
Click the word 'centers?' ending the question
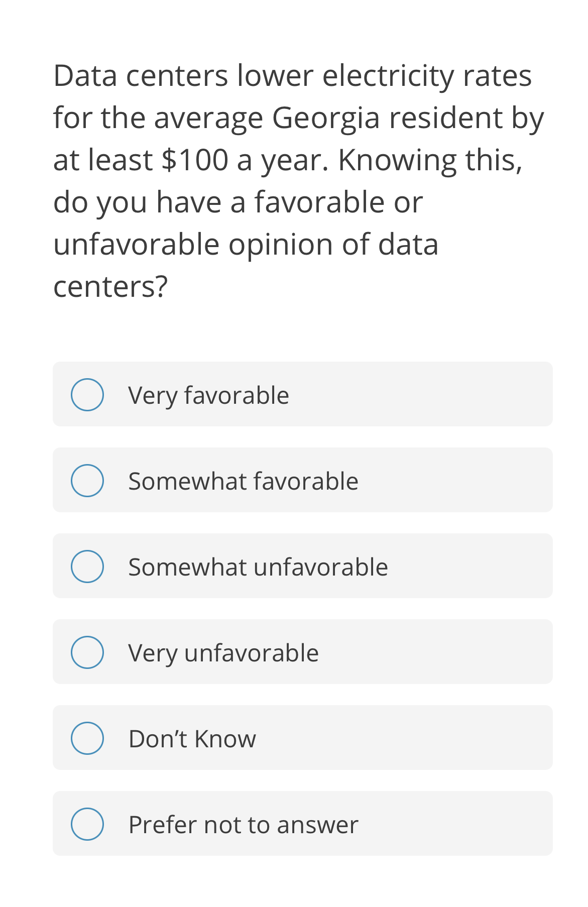pyautogui.click(x=110, y=287)
